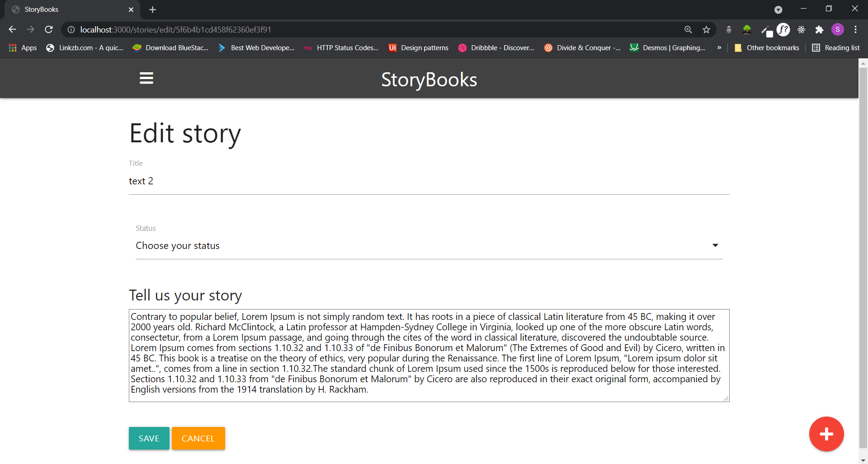Click the StoryBooks header logo link
Image resolution: width=868 pixels, height=464 pixels.
click(x=429, y=80)
